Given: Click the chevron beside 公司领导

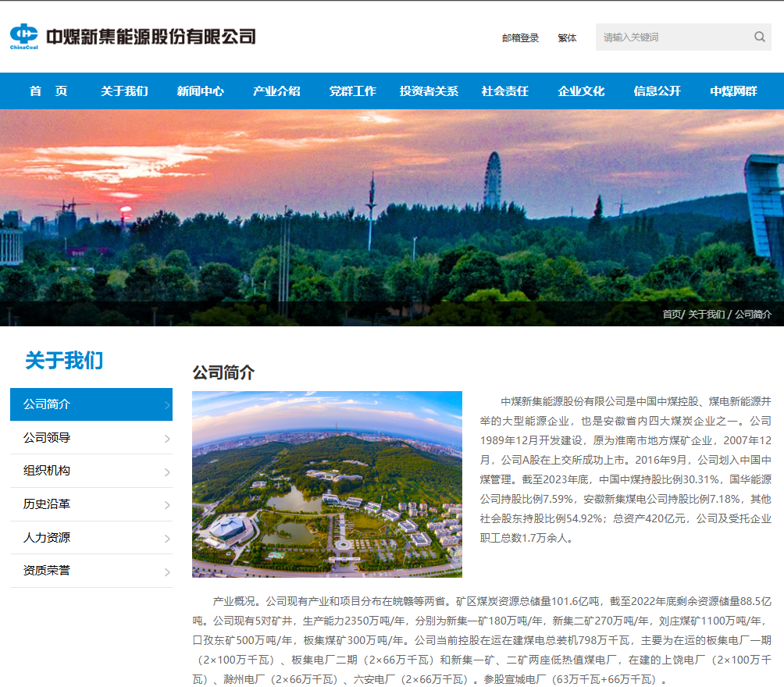Looking at the screenshot, I should pyautogui.click(x=167, y=439).
